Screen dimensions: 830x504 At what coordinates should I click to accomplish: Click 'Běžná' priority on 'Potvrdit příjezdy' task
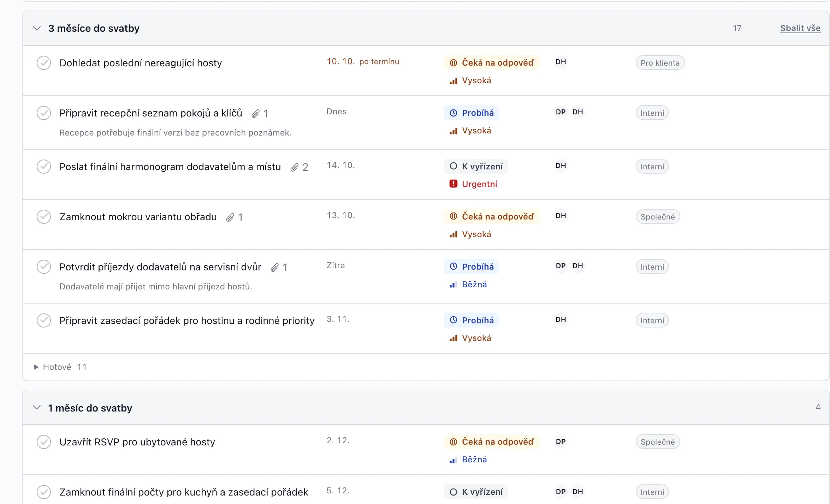(468, 284)
